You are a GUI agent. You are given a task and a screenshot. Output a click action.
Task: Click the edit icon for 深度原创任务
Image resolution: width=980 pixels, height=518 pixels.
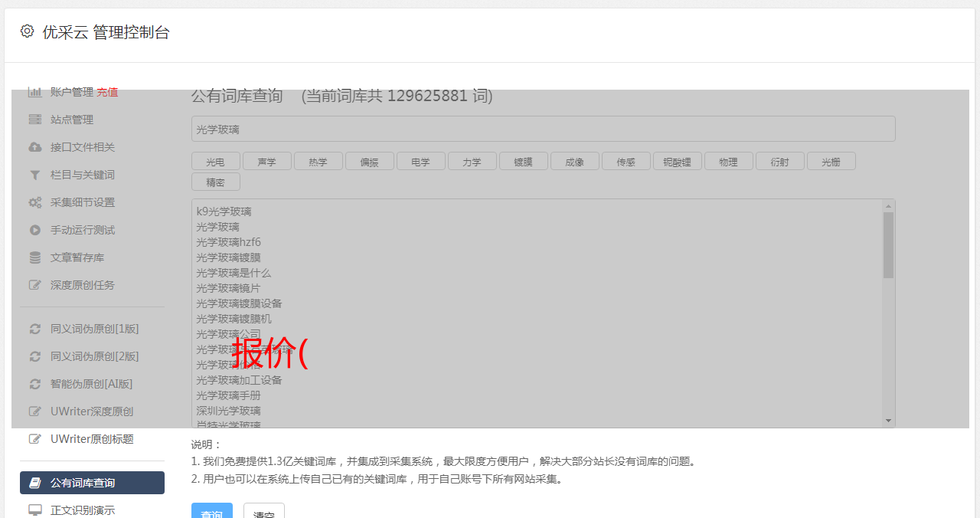(34, 285)
